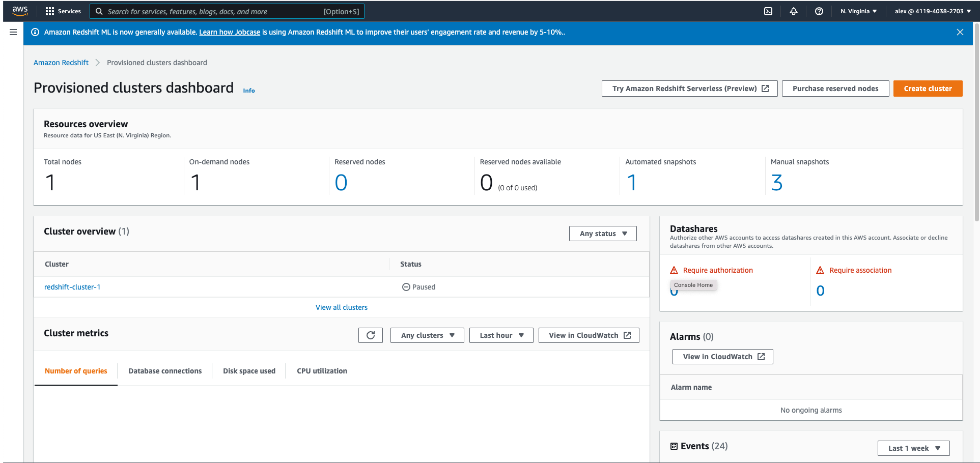This screenshot has width=980, height=463.
Task: Click the Status column header
Action: click(x=411, y=264)
